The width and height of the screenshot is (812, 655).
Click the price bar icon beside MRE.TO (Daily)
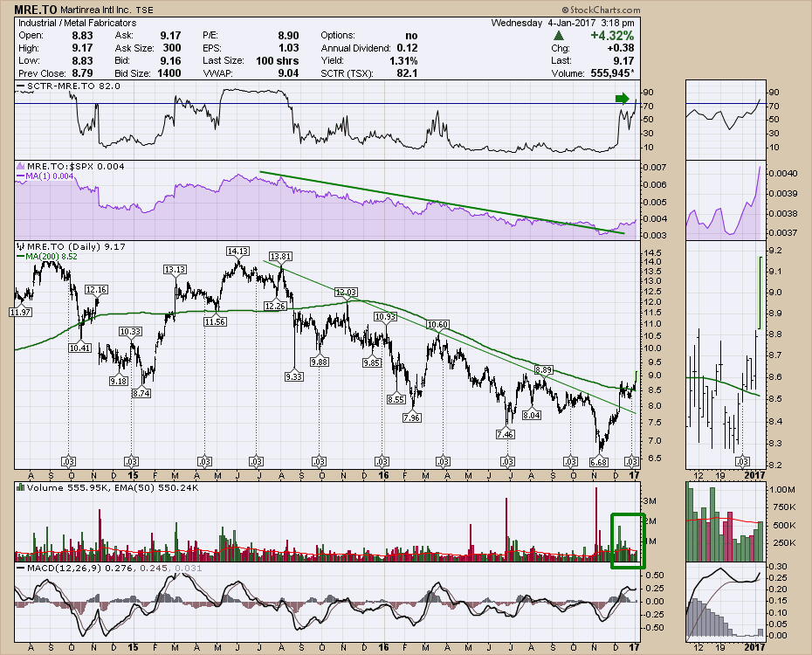pyautogui.click(x=21, y=246)
